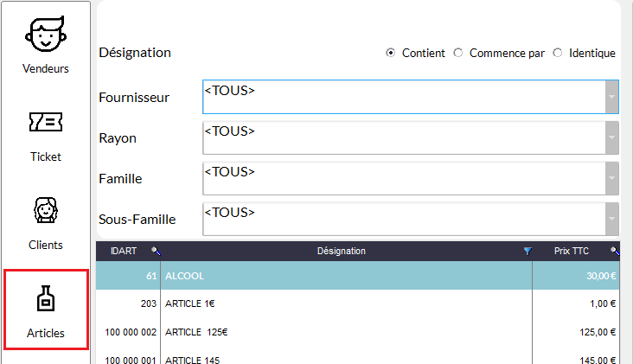Expand the Sous-Famille dropdown arrow
Viewport: 633px width, 364px height.
611,219
